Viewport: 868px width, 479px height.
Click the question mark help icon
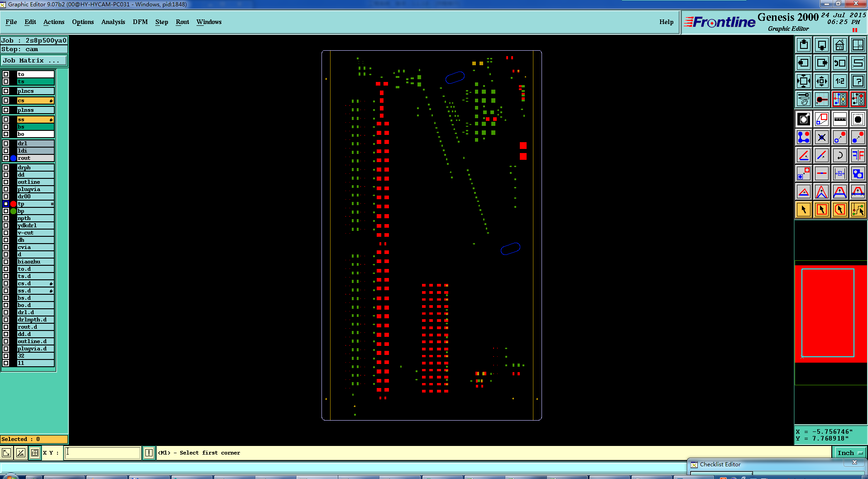[x=858, y=81]
